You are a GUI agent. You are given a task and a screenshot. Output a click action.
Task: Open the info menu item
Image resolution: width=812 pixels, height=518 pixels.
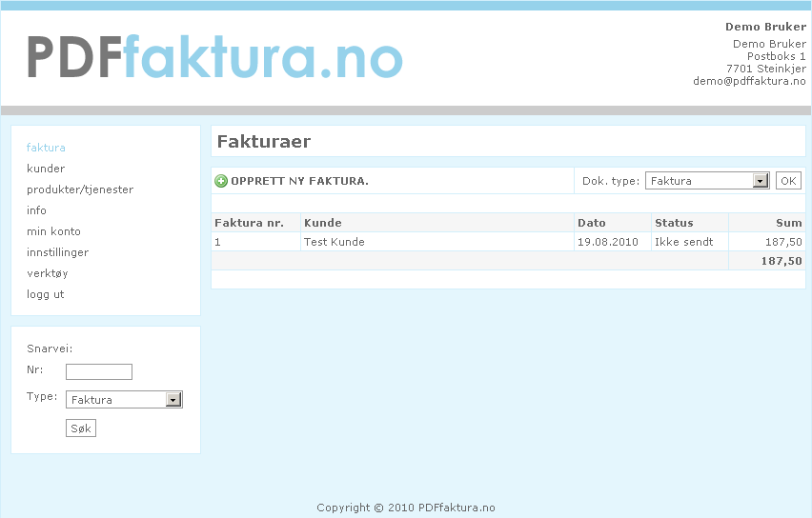pos(36,210)
